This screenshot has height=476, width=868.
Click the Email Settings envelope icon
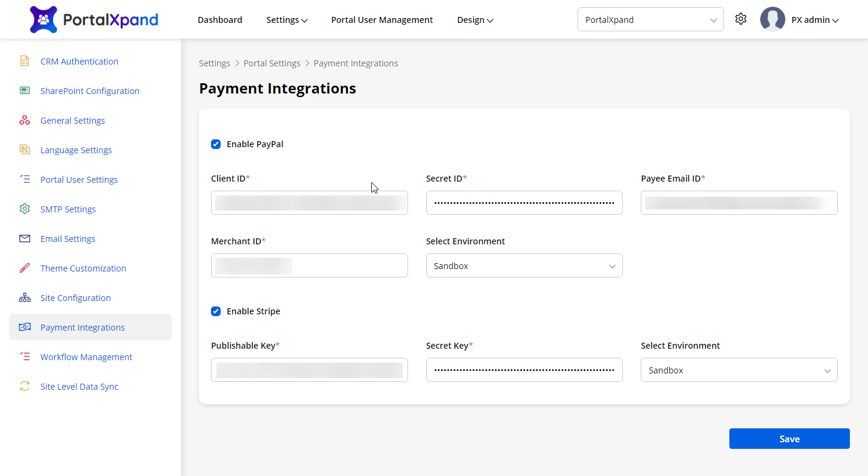pyautogui.click(x=25, y=239)
